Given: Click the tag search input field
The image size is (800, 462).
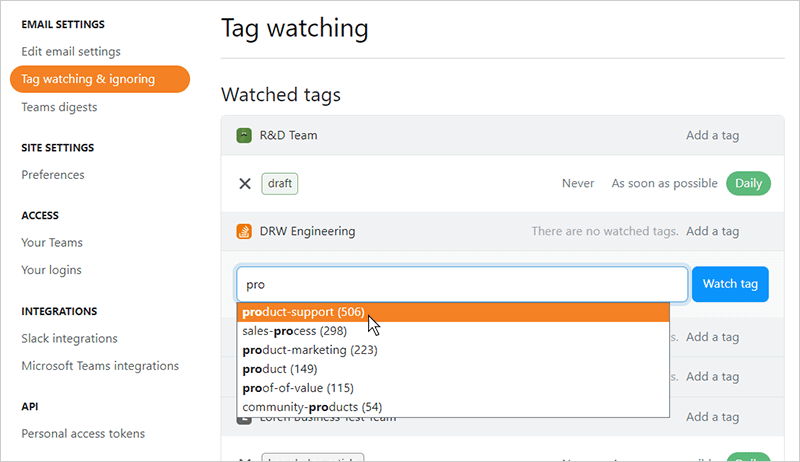Looking at the screenshot, I should coord(461,284).
